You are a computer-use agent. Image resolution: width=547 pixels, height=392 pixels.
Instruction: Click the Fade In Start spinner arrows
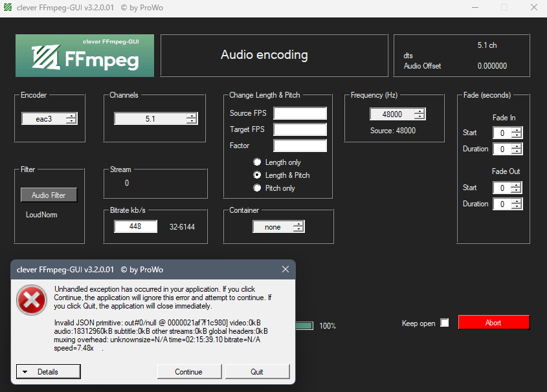(x=517, y=133)
